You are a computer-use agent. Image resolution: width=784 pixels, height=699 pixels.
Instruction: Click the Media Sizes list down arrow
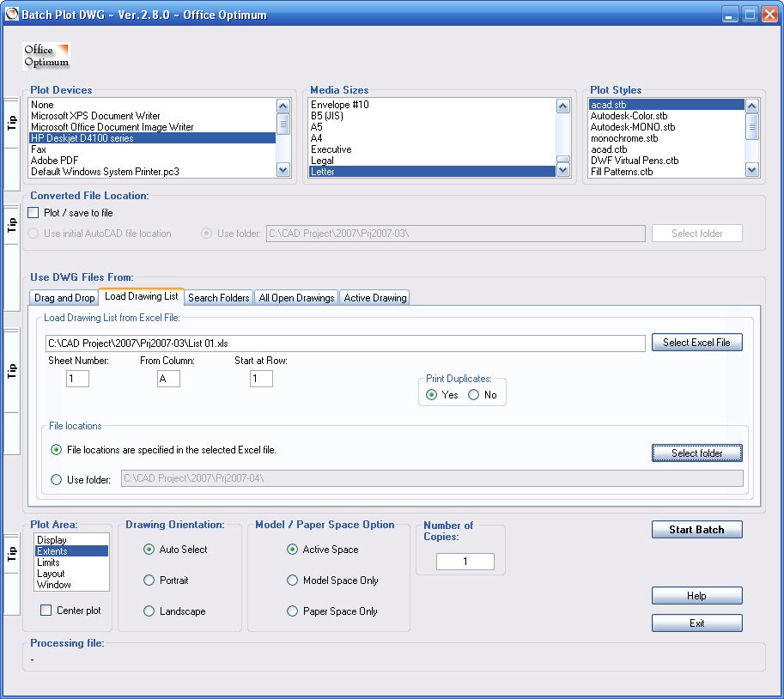point(563,170)
